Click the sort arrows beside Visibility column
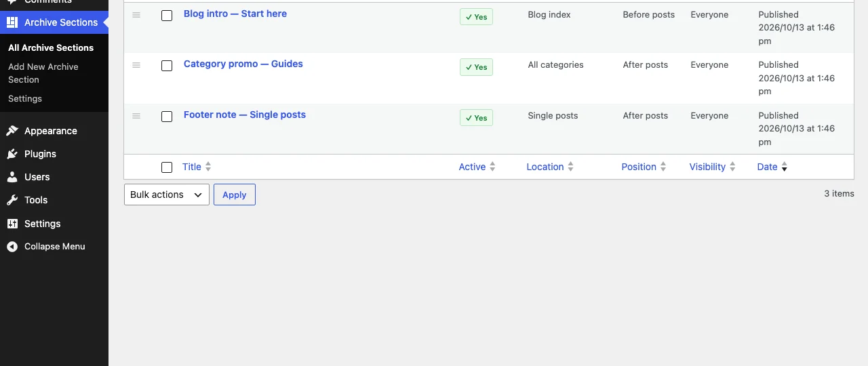 tap(732, 167)
